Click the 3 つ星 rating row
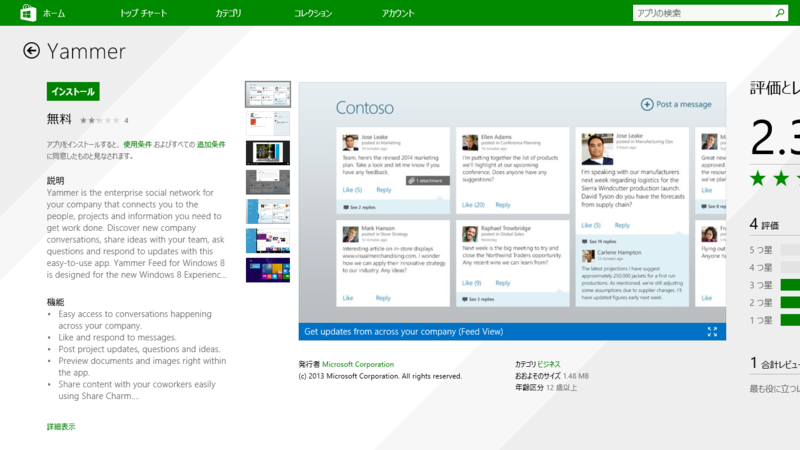Viewport: 800px width, 450px height. (774, 285)
